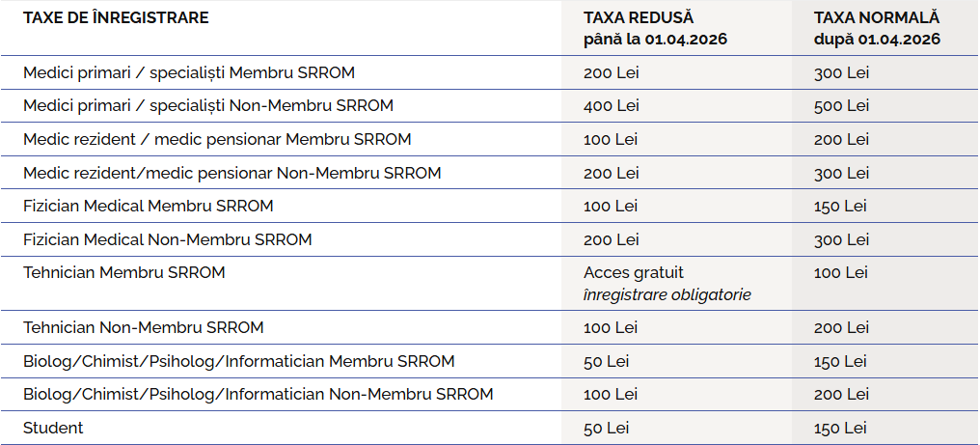Click the 'TAXA NORMALĂ' column header
Screen dimensions: 980x445
[x=876, y=18]
